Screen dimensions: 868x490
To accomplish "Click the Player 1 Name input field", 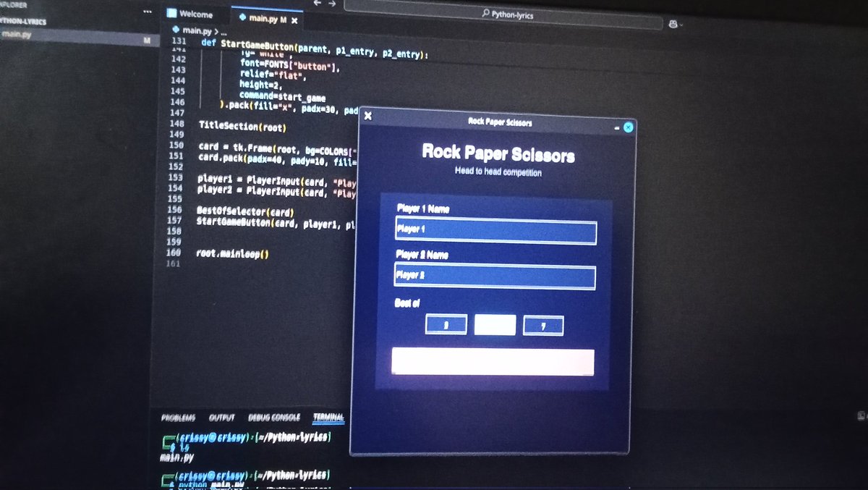I will [495, 232].
